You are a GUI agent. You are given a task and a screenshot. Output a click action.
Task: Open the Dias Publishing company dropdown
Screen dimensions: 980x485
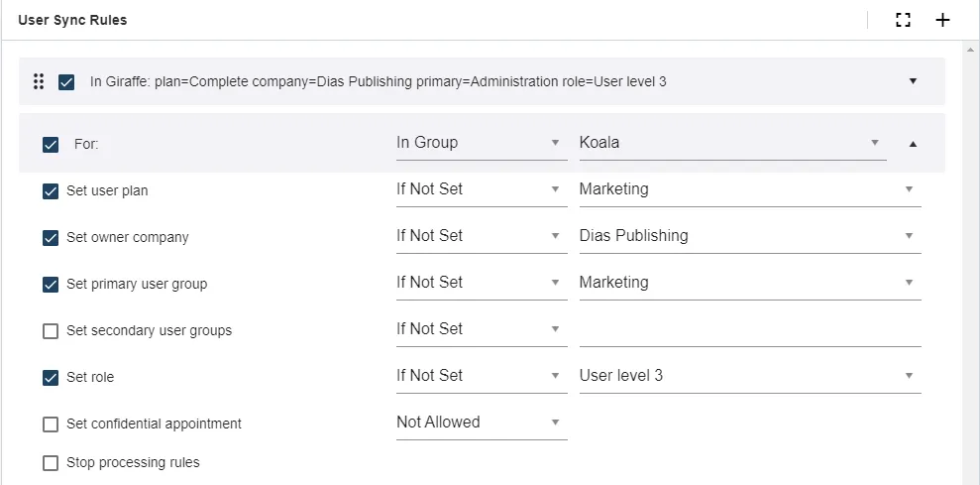coord(749,236)
